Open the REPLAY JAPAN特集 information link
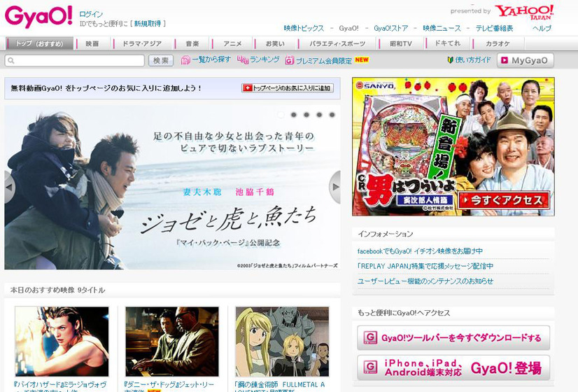The width and height of the screenshot is (578, 392). (x=425, y=266)
